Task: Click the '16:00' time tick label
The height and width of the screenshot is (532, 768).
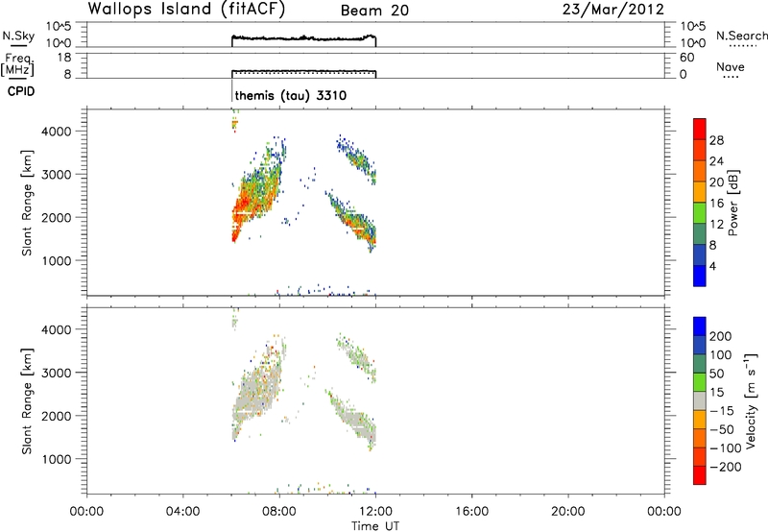Action: click(471, 512)
